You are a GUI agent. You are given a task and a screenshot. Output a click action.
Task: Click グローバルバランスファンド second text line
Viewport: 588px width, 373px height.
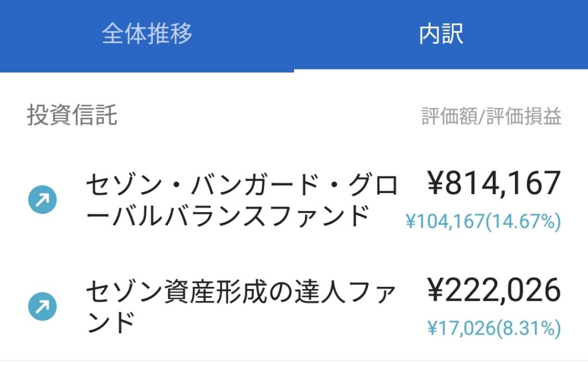click(227, 216)
